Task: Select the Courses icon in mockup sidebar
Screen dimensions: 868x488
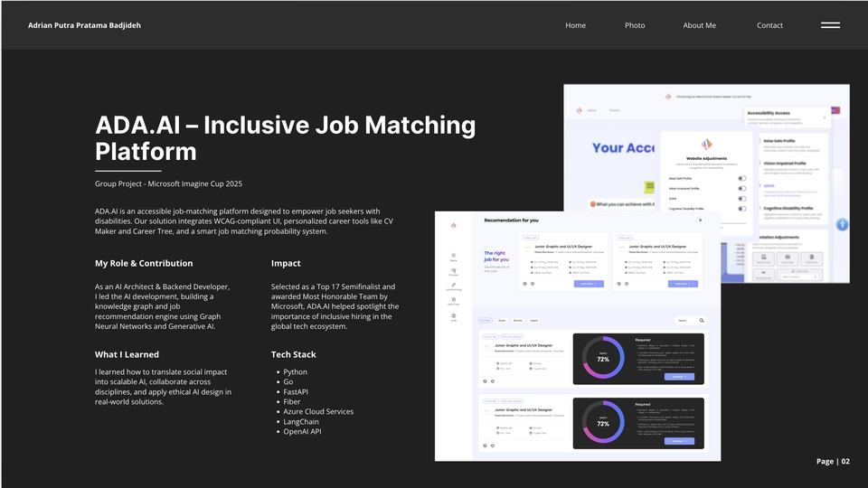Action: tap(454, 271)
